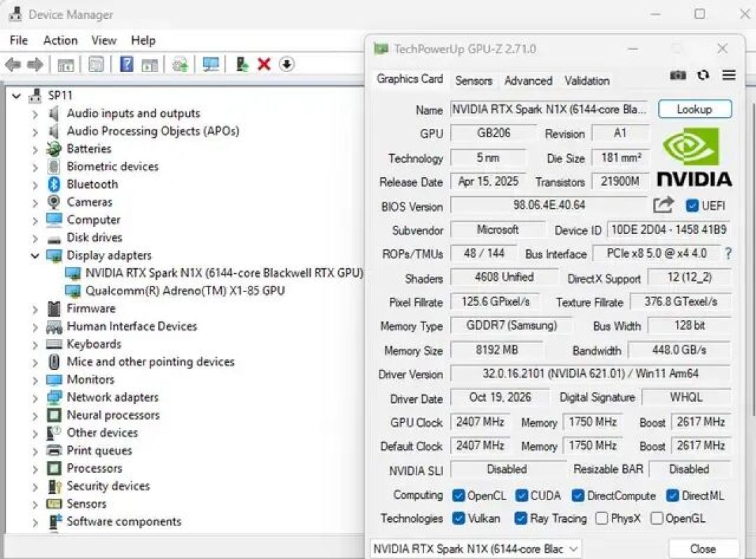
Task: Switch to the Sensors tab in GPU-Z
Action: point(473,81)
